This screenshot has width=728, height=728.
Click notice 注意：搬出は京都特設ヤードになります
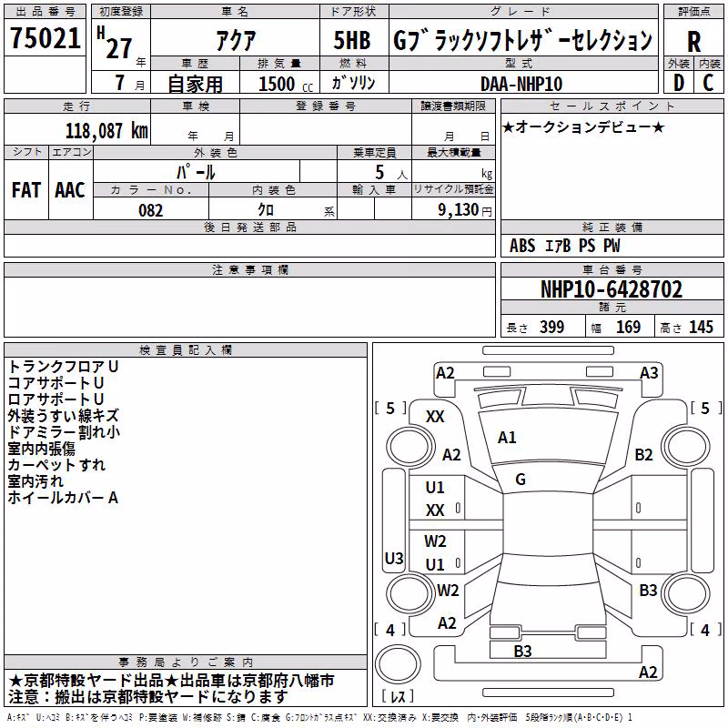148,697
